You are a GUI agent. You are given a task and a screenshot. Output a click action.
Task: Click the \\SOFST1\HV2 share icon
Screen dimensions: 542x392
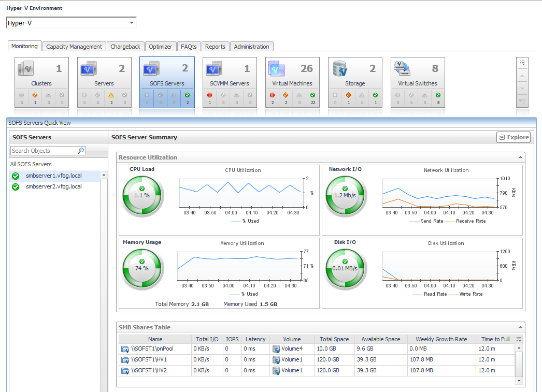(x=125, y=371)
